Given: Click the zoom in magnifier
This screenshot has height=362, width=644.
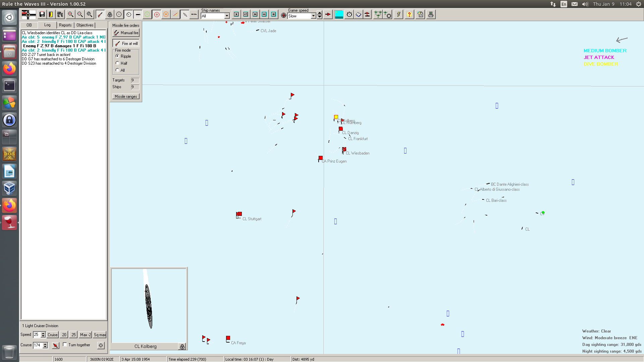Looking at the screenshot, I should (70, 14).
